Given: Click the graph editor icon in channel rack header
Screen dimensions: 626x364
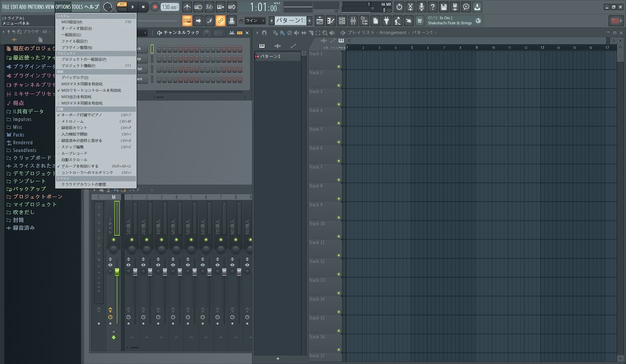Looking at the screenshot, I should [x=231, y=33].
